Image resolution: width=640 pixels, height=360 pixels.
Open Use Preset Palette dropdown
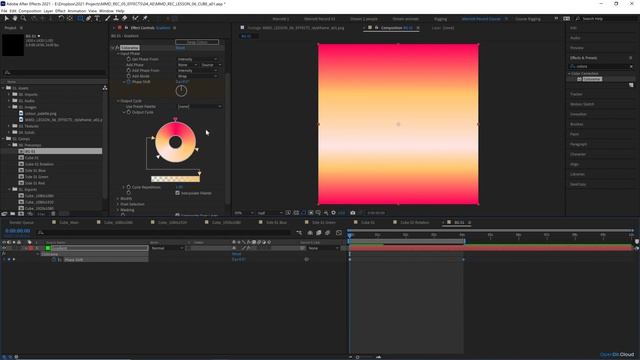tap(200, 106)
